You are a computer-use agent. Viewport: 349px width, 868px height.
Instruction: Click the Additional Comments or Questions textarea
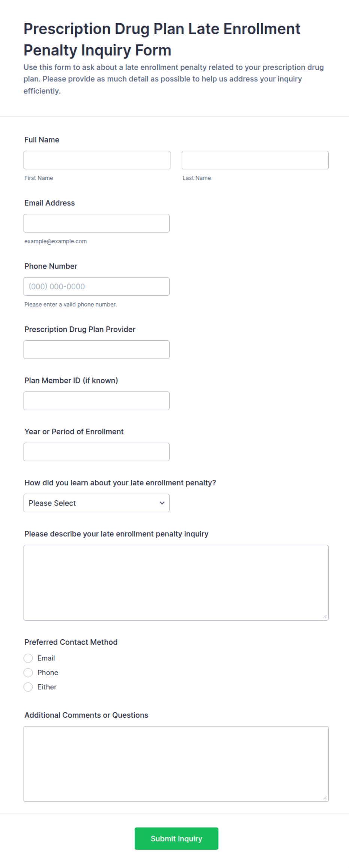click(x=176, y=764)
